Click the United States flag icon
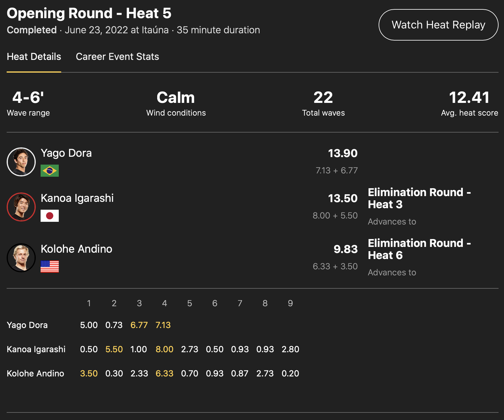 [x=50, y=267]
